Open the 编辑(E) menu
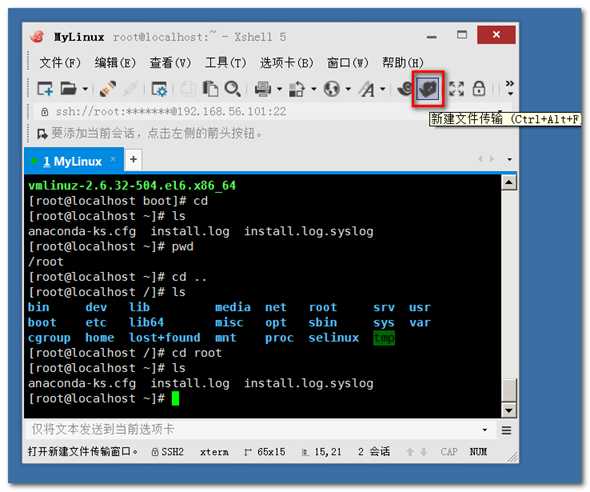The height and width of the screenshot is (492, 590). (x=115, y=62)
